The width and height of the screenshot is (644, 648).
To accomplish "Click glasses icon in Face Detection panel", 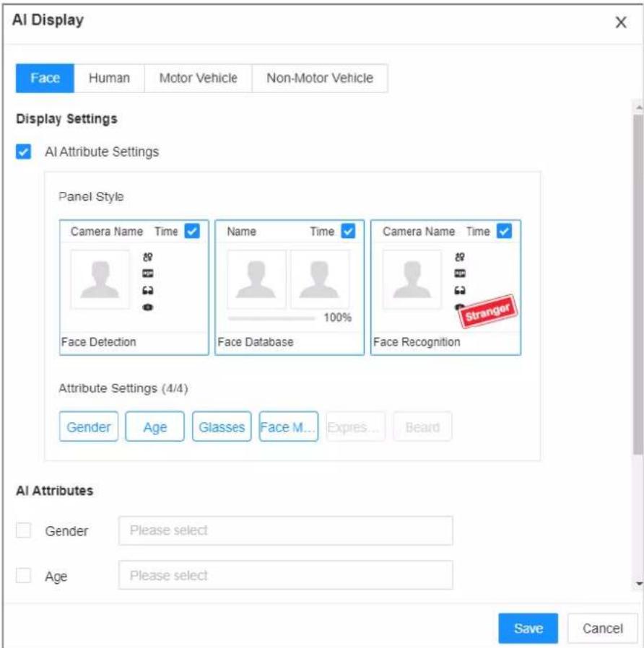I will point(147,291).
